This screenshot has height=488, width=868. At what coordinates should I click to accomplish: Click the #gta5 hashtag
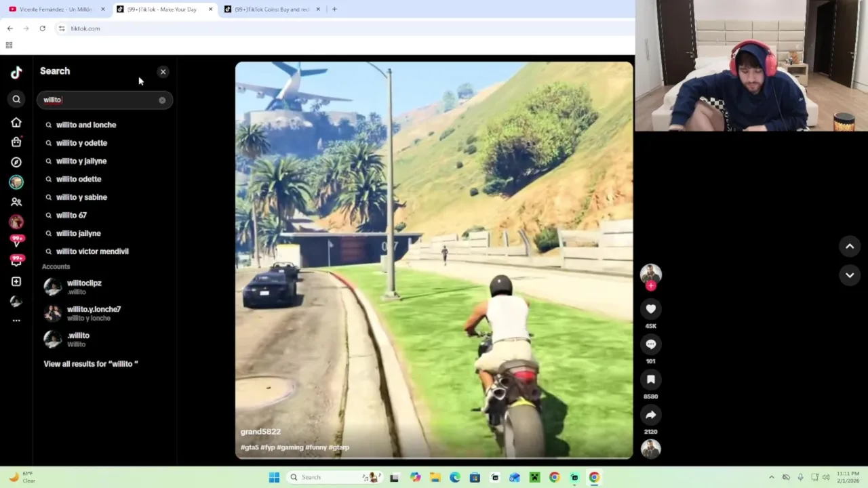[249, 447]
